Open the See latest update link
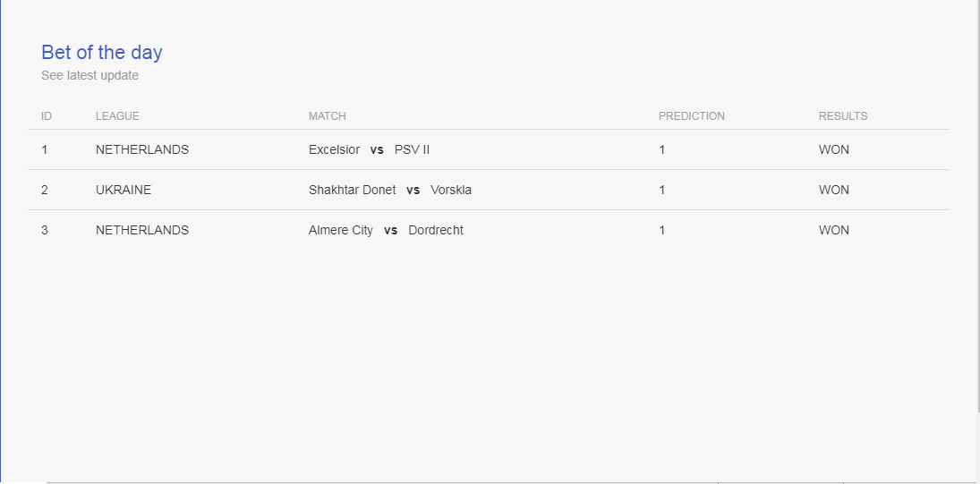The image size is (980, 484). coord(90,75)
